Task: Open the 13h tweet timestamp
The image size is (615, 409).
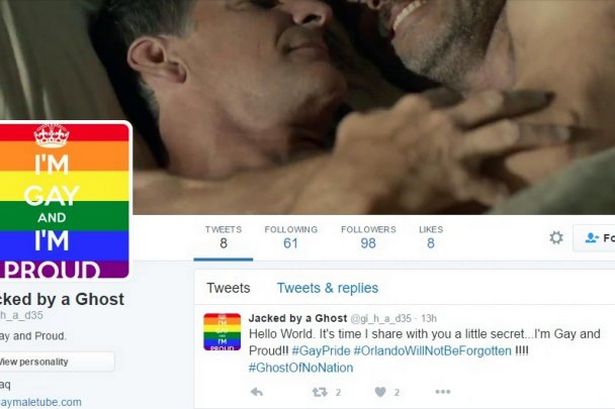Action: 429,318
